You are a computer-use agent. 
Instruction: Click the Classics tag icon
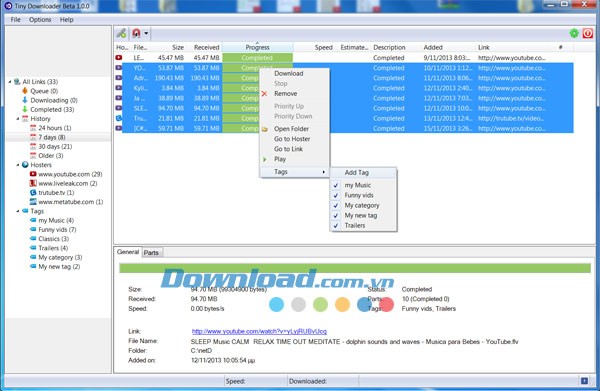33,238
